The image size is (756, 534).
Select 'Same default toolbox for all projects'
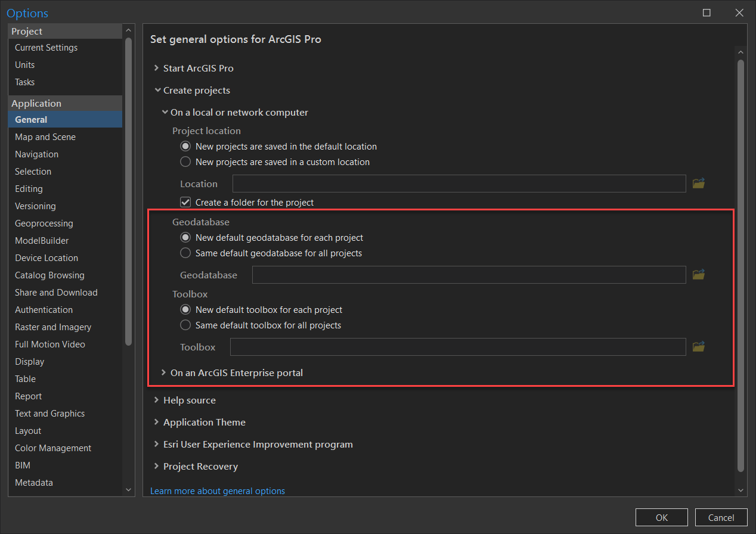click(185, 325)
